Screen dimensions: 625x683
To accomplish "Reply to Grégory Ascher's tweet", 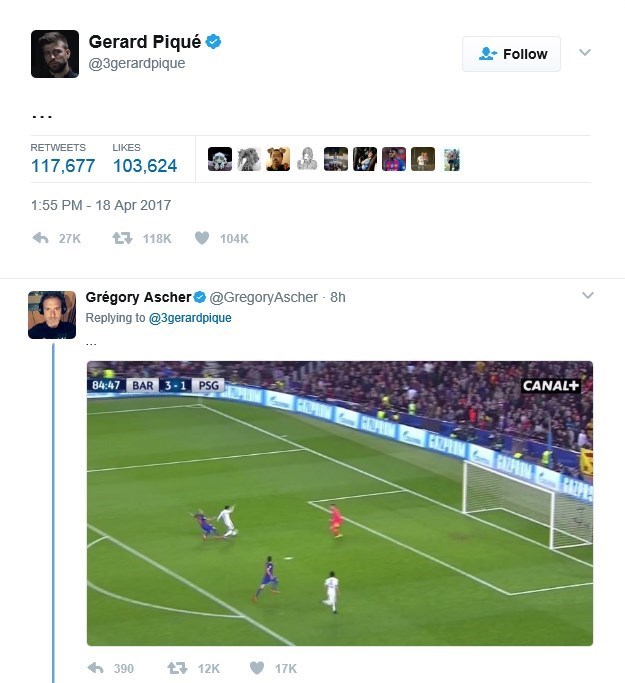I will coord(95,668).
